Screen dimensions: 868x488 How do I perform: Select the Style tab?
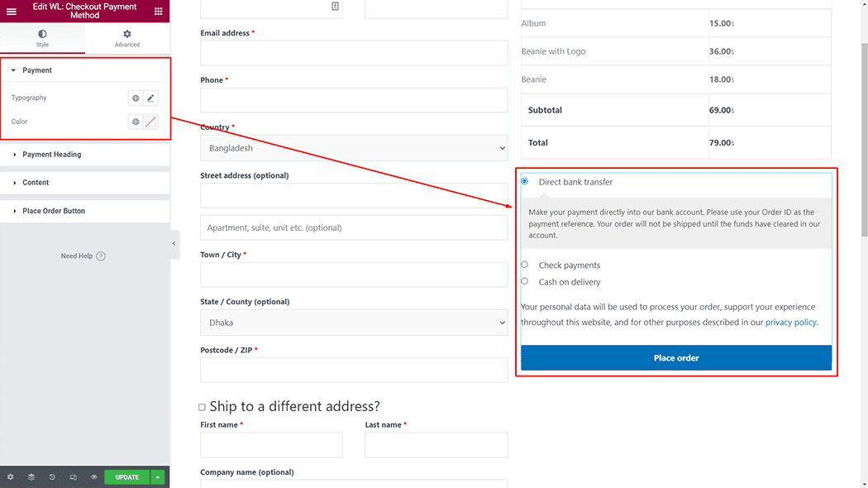point(42,38)
